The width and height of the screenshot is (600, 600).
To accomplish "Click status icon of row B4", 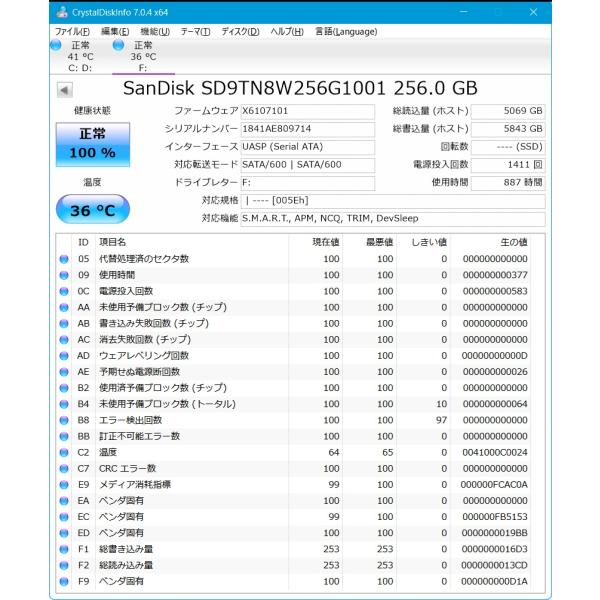I will tap(64, 404).
